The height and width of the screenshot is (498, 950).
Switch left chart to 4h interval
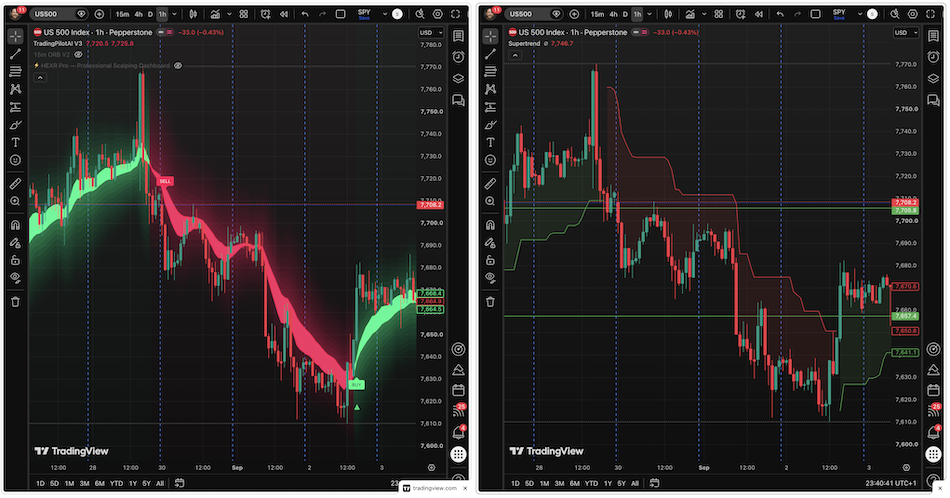139,14
